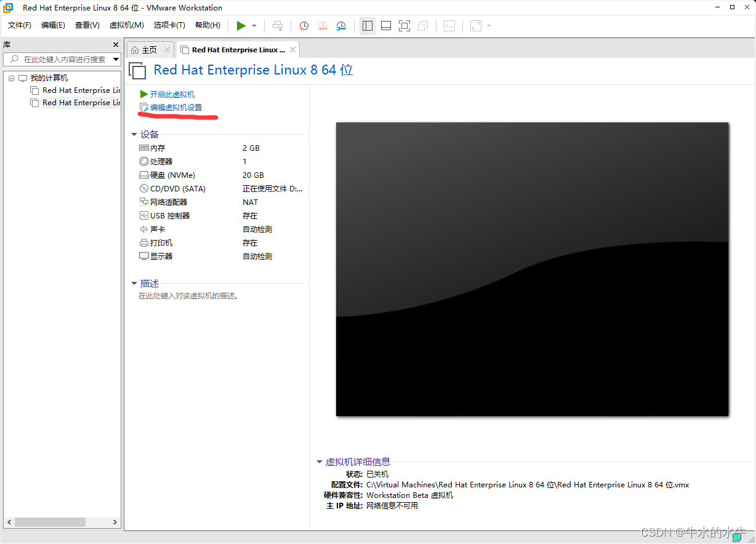The height and width of the screenshot is (544, 756).
Task: Click the revert to snapshot icon
Action: coord(323,26)
